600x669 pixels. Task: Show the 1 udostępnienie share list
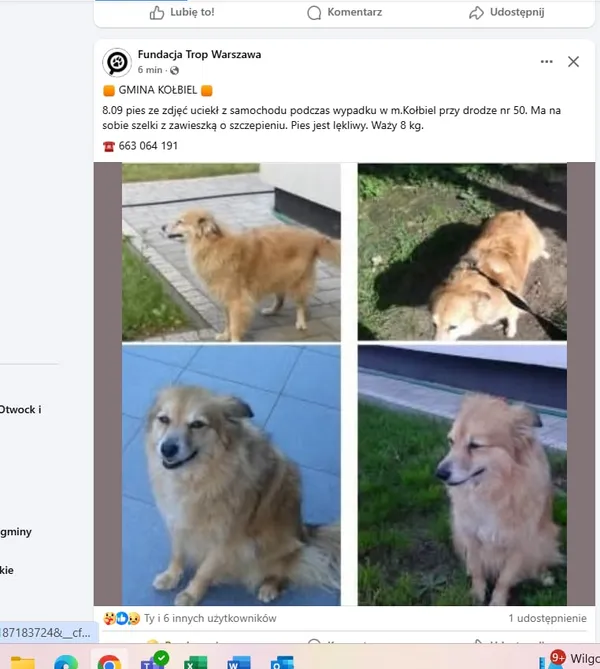(x=547, y=618)
